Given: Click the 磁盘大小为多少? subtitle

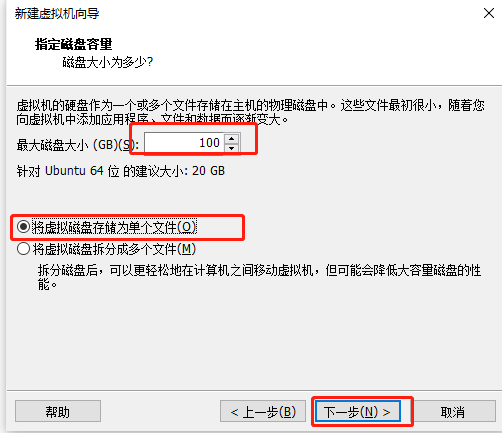Looking at the screenshot, I should point(108,62).
